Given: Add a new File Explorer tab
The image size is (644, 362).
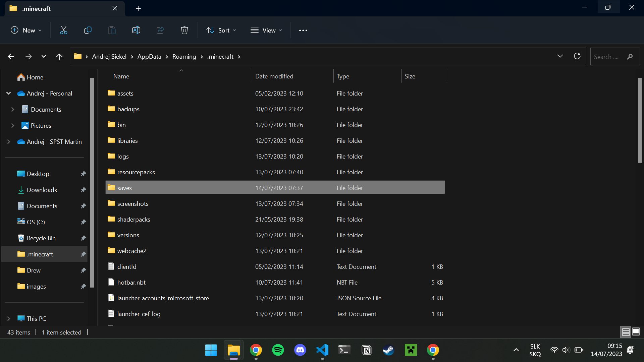Looking at the screenshot, I should [138, 8].
